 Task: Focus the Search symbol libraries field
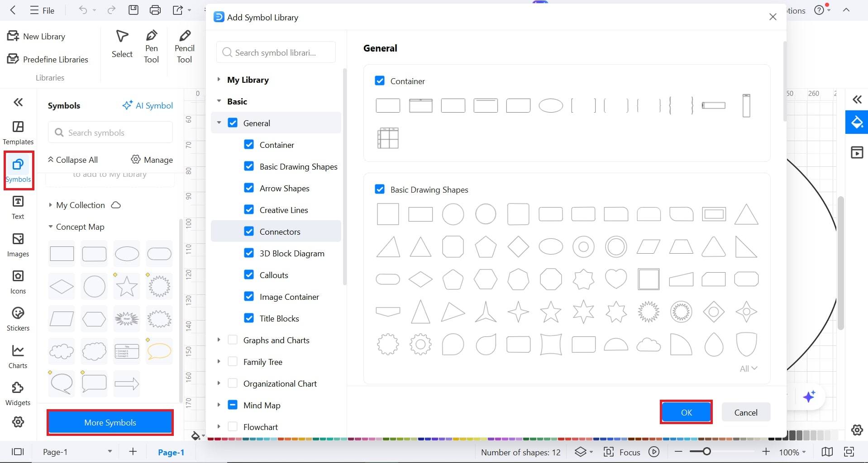tap(276, 52)
